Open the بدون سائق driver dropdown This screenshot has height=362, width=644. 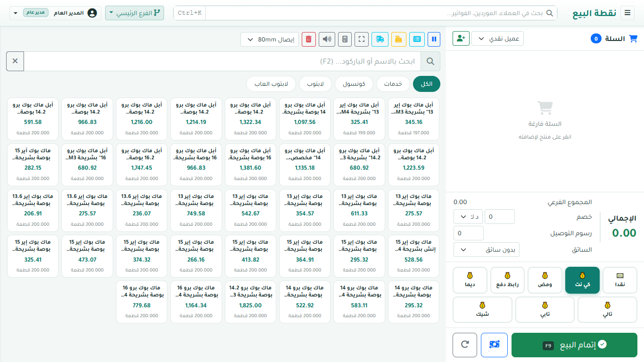[x=487, y=249]
